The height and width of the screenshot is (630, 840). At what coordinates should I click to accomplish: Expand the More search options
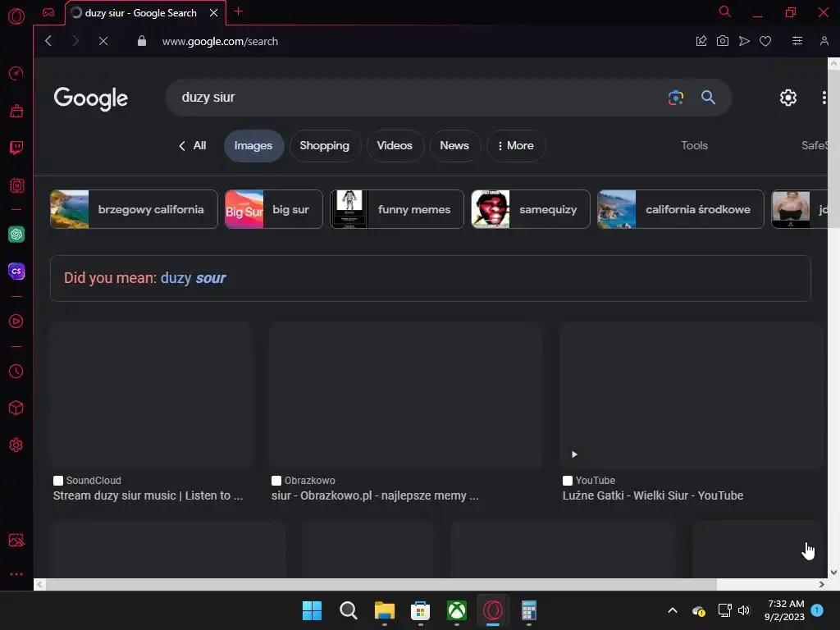[x=516, y=146]
